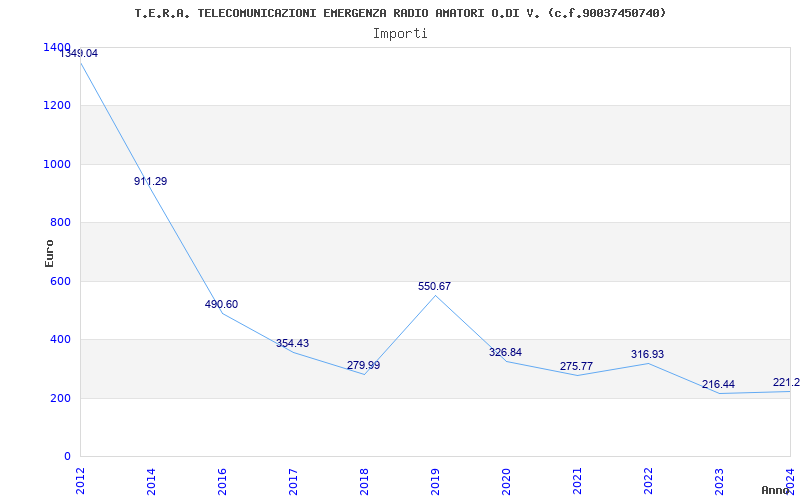
Task: Click the 600 y-axis tick label
Action: click(62, 281)
